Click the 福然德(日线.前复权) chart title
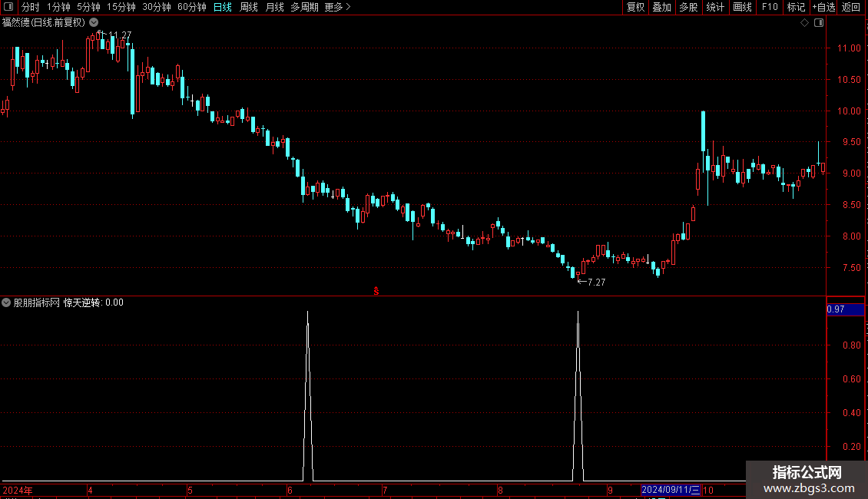Screen dimensions: 868x499 point(44,23)
